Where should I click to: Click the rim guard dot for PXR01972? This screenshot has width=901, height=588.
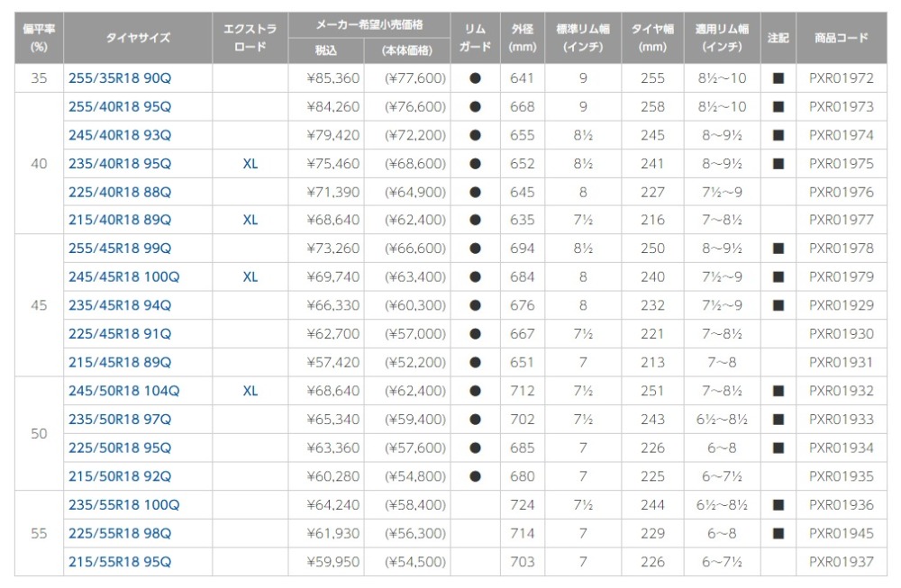[x=475, y=78]
